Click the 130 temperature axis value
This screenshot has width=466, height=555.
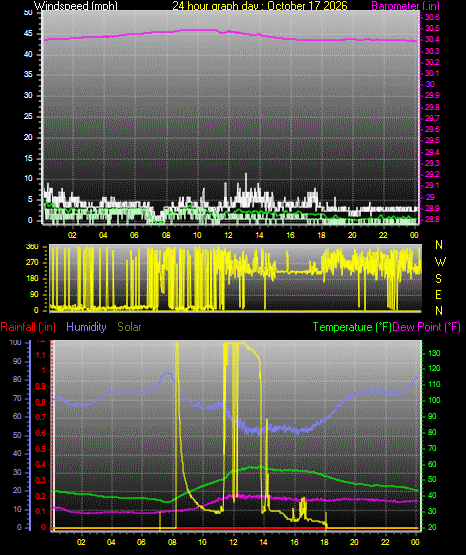click(435, 353)
